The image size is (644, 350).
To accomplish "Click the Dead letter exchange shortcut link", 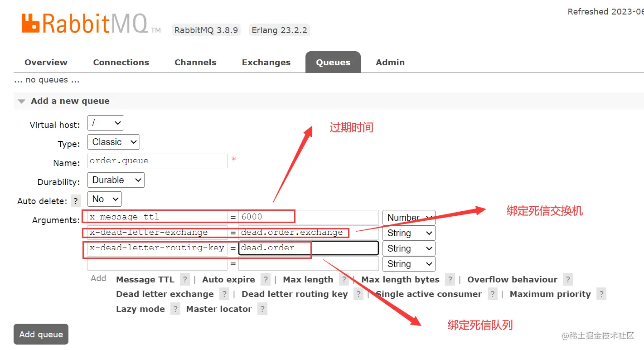I will [x=165, y=294].
